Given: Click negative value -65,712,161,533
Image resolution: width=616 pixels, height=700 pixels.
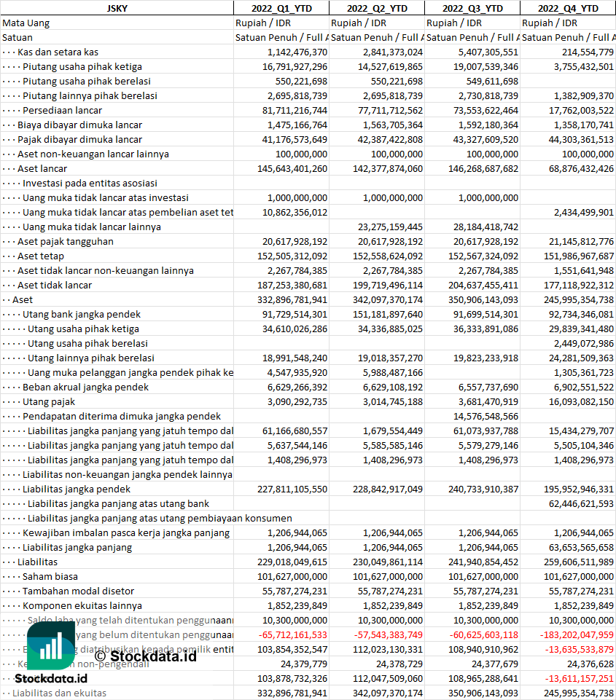Looking at the screenshot, I should click(293, 635).
